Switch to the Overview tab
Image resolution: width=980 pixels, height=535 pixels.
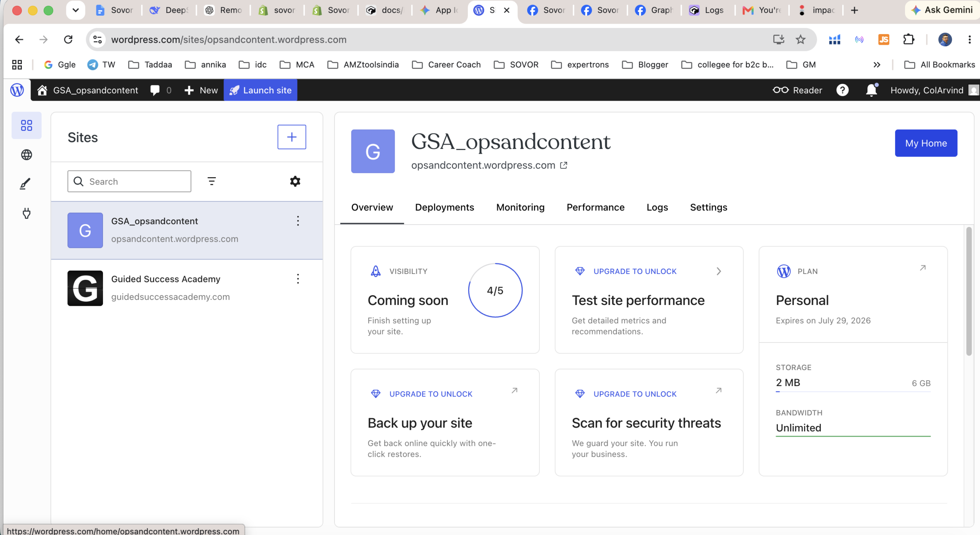point(372,207)
